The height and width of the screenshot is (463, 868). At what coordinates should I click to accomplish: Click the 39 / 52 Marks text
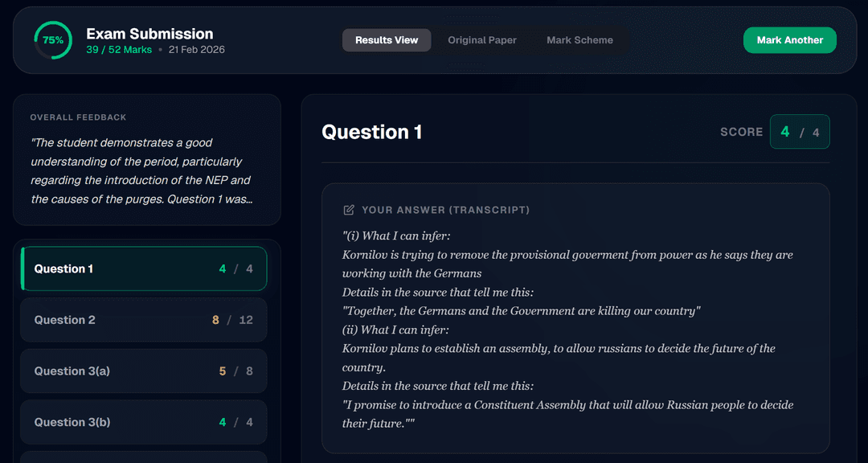119,50
